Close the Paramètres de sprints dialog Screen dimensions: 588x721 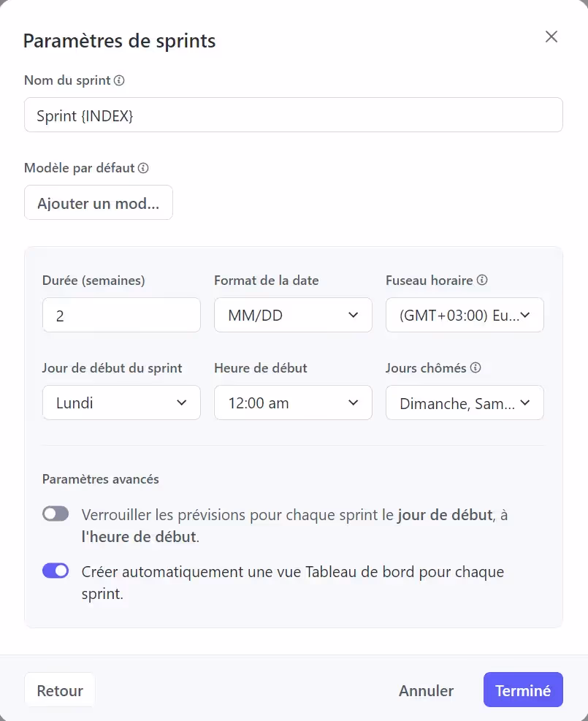coord(551,37)
